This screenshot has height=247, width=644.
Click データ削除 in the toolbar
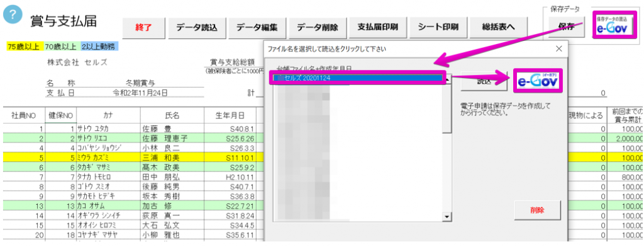(x=318, y=28)
